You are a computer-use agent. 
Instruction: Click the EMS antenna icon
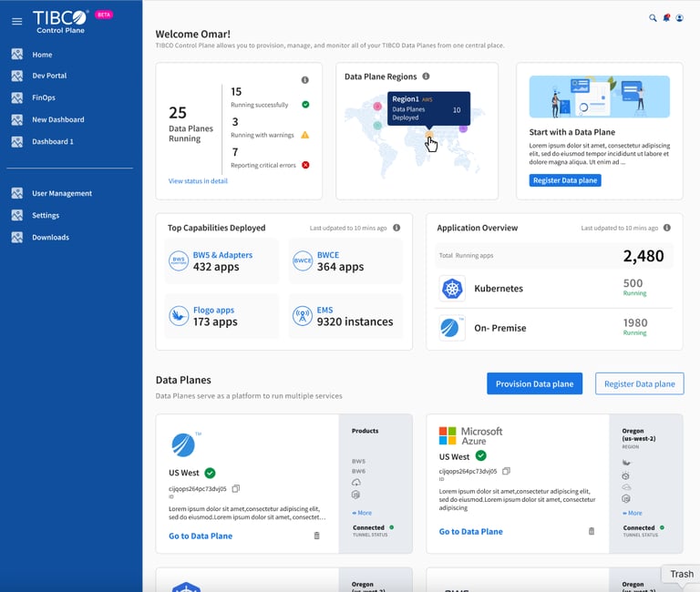click(x=303, y=316)
